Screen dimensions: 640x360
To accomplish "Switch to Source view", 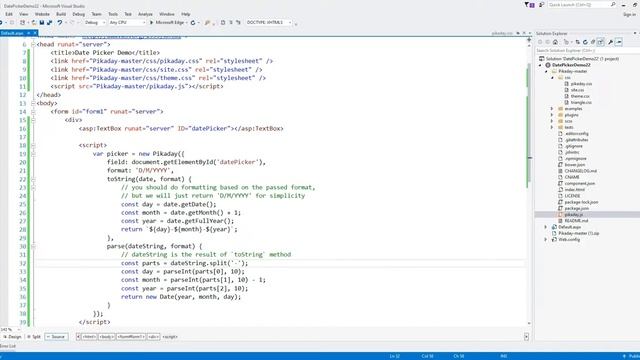I will pyautogui.click(x=56, y=337).
